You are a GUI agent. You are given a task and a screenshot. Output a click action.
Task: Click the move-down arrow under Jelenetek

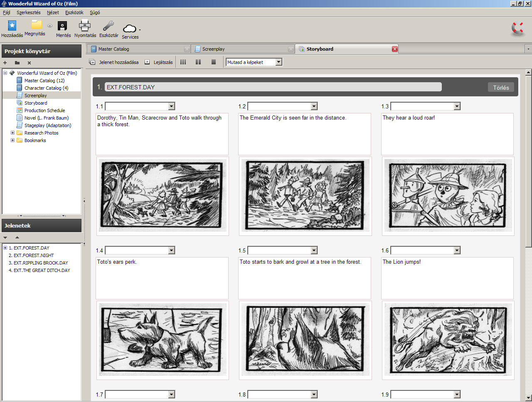(x=5, y=238)
